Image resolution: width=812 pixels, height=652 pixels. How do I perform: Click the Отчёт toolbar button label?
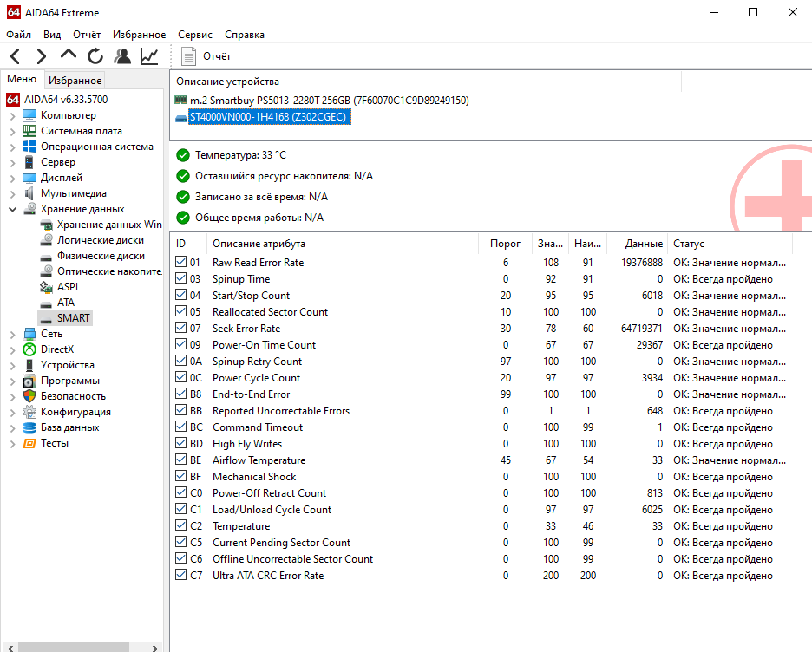pyautogui.click(x=217, y=56)
